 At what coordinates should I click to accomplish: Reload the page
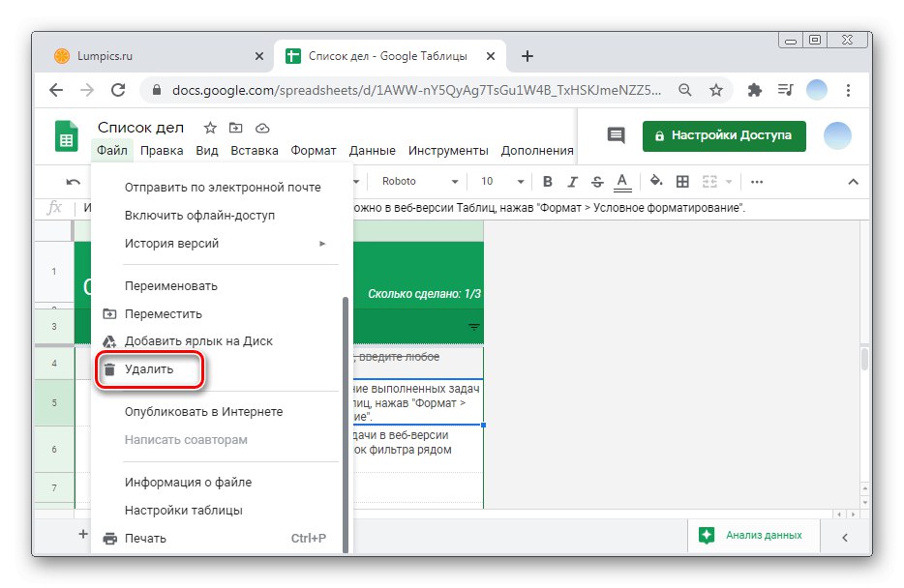118,90
